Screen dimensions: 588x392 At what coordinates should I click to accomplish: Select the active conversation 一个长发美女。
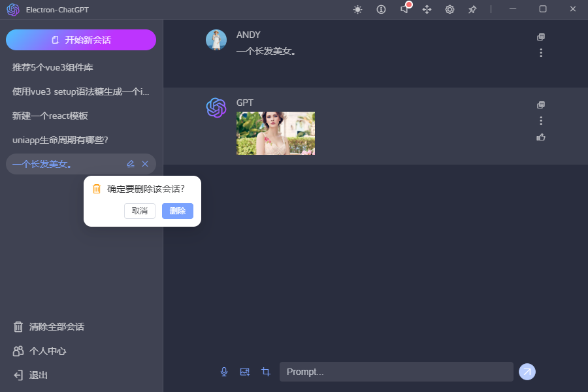click(x=81, y=164)
